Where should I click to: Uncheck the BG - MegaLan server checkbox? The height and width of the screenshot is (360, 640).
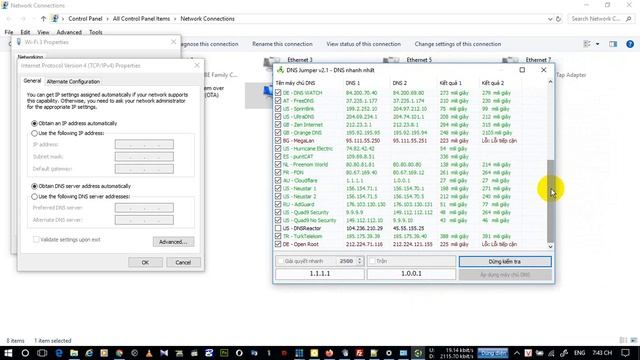tap(278, 140)
